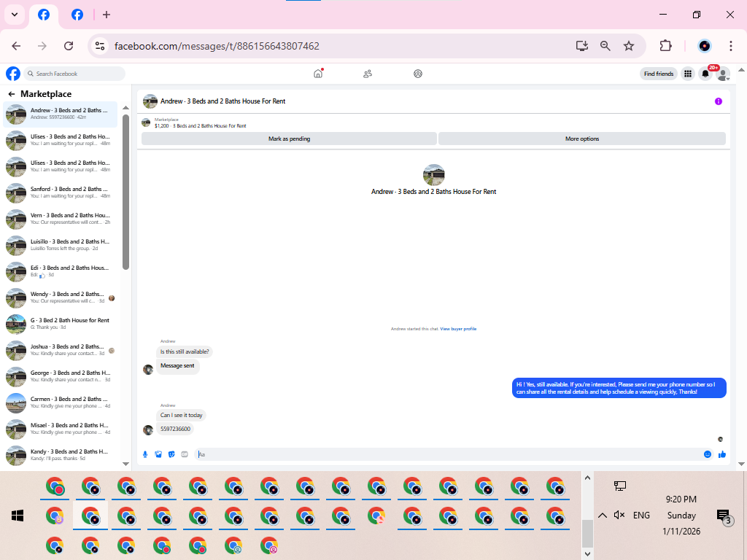Go back from Marketplace with arrow

(12, 94)
